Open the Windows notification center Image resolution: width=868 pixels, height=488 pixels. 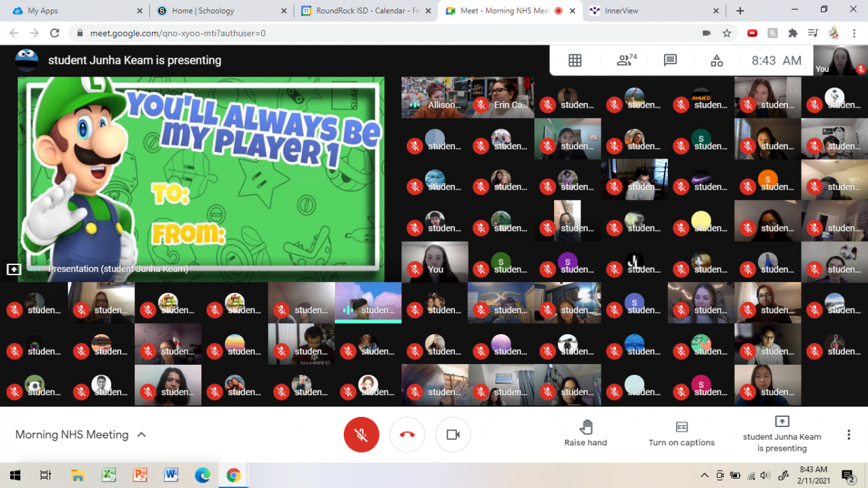click(848, 475)
